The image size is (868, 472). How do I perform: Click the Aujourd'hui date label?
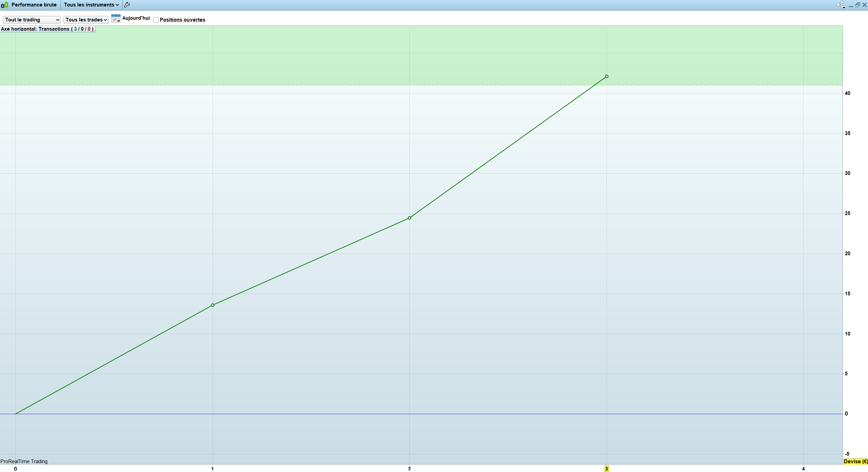pos(136,18)
